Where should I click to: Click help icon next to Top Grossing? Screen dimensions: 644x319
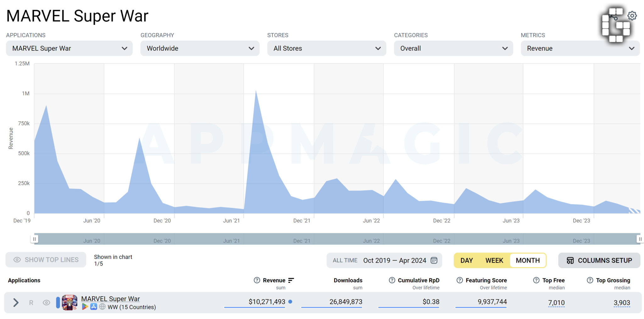click(x=590, y=280)
